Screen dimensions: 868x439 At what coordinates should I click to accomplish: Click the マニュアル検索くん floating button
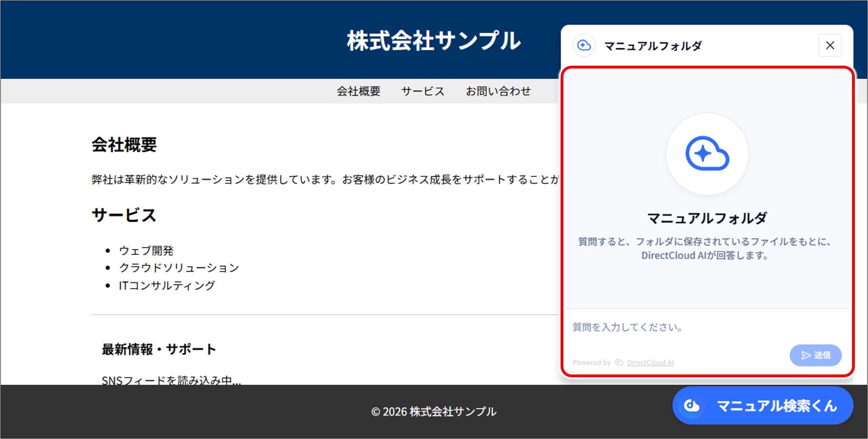[763, 406]
